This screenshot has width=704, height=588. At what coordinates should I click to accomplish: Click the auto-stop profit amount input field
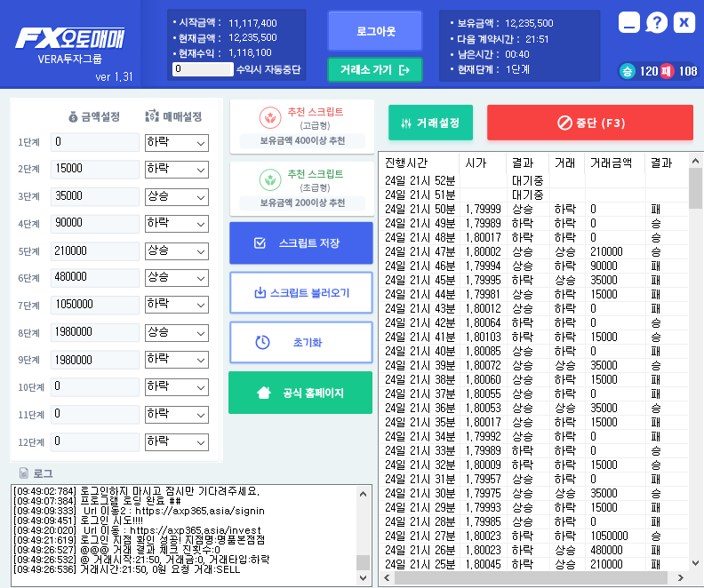(x=203, y=69)
